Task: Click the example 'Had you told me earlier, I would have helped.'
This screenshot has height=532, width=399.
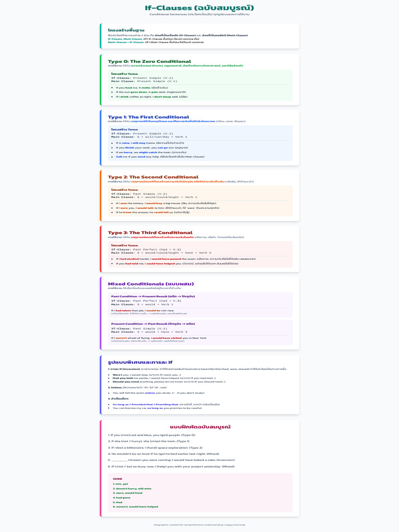Action: [164, 378]
